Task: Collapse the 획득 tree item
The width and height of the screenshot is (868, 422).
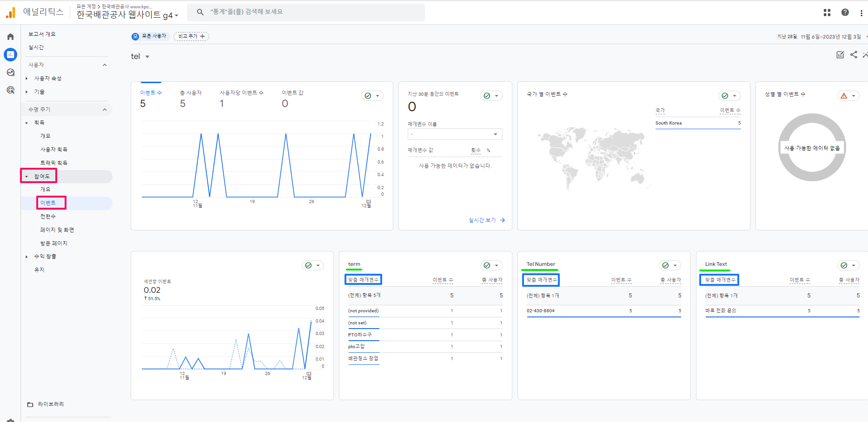Action: tap(27, 123)
